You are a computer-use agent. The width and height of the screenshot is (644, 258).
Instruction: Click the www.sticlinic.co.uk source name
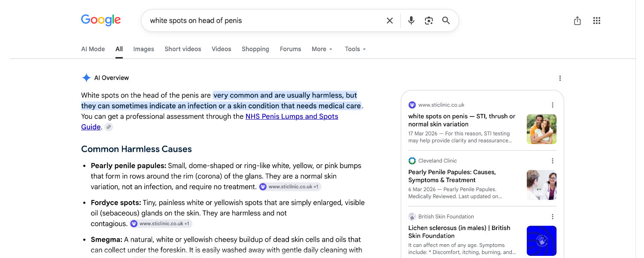441,105
